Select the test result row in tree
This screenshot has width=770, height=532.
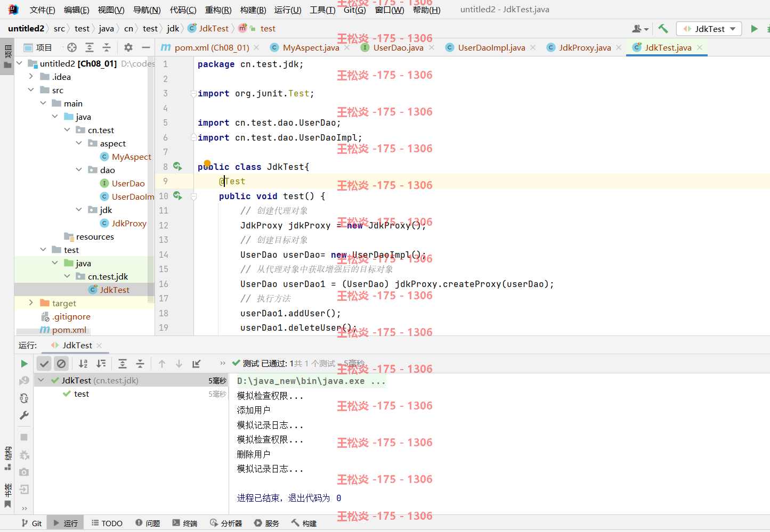pos(131,394)
